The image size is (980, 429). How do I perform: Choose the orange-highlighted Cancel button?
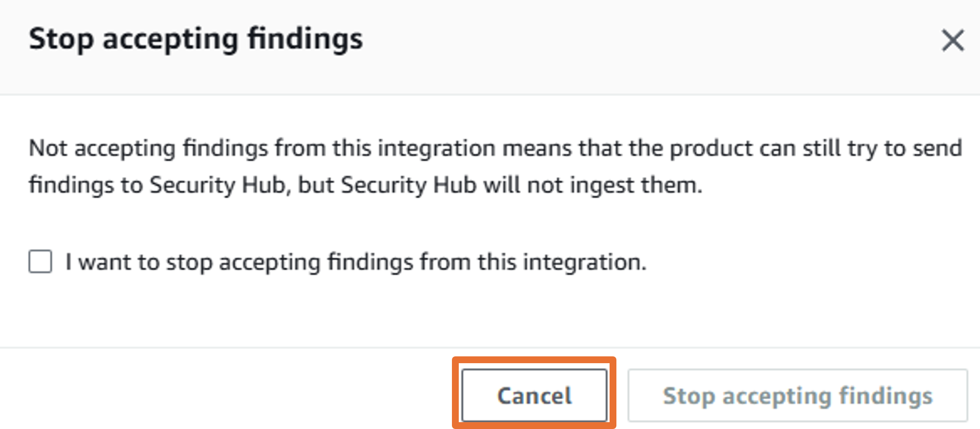(x=534, y=395)
